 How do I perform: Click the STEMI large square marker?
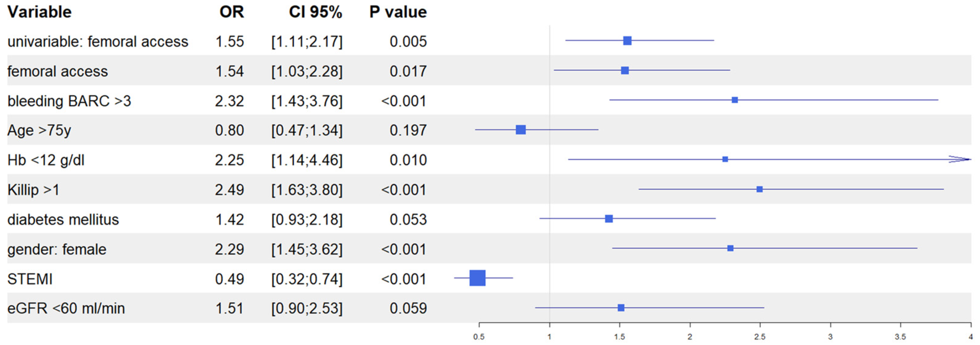pos(477,278)
